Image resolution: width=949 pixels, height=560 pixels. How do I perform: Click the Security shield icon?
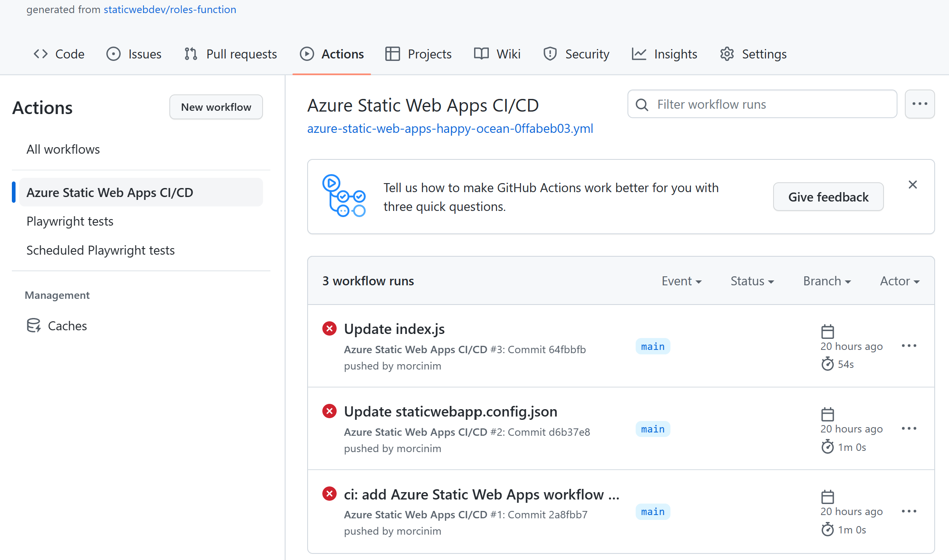(550, 54)
